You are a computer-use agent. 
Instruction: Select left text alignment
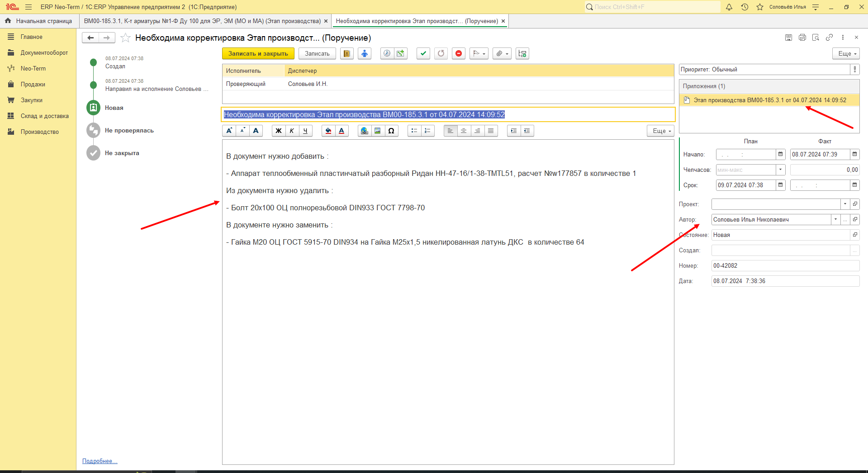click(451, 131)
